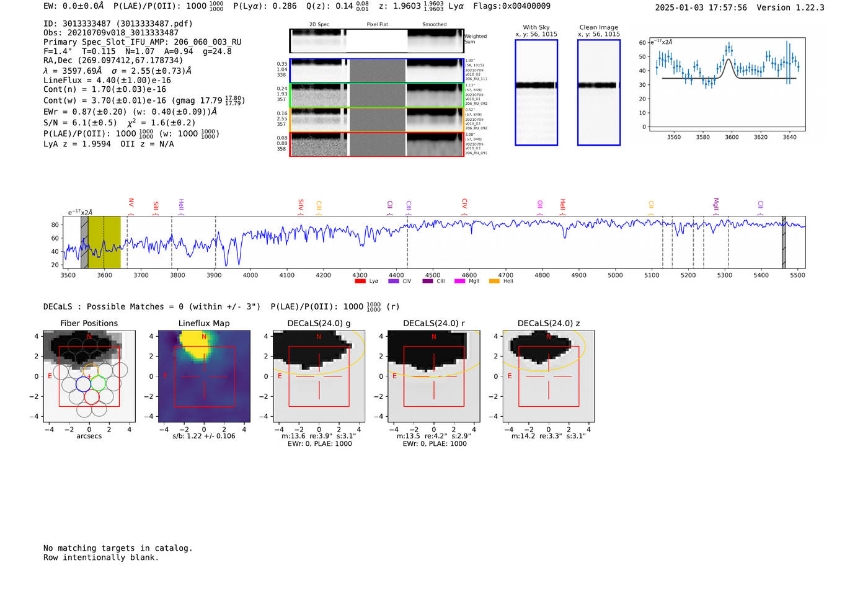The image size is (868, 591).
Task: Click the red fiber circle
Action: click(91, 397)
